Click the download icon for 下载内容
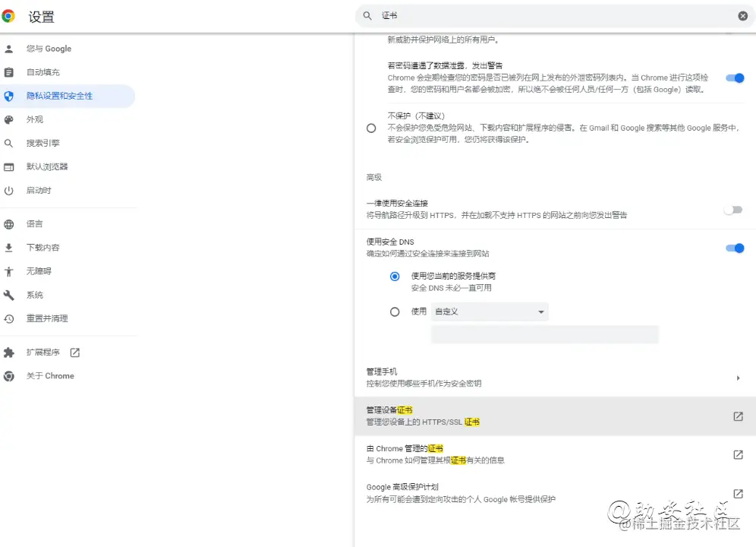 click(x=8, y=248)
